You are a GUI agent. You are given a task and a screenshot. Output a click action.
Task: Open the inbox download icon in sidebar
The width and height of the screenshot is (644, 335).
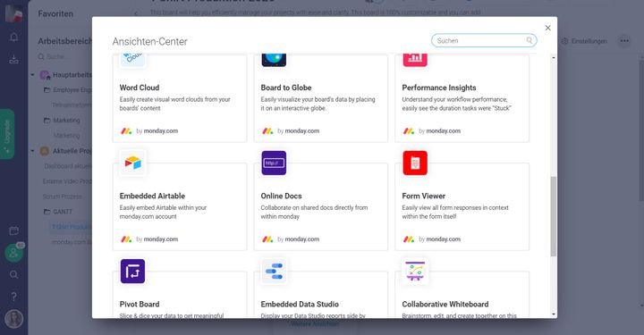click(x=13, y=60)
